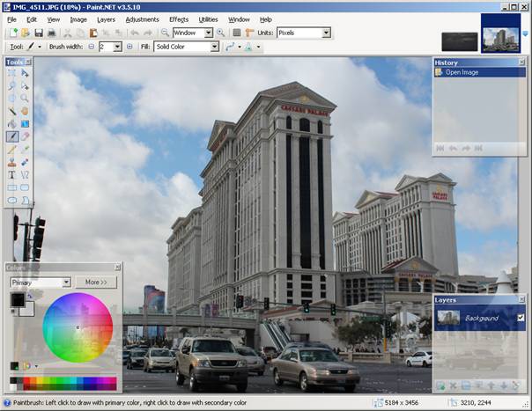The image size is (532, 411).
Task: Select the Move Selection tool
Action: point(25,85)
